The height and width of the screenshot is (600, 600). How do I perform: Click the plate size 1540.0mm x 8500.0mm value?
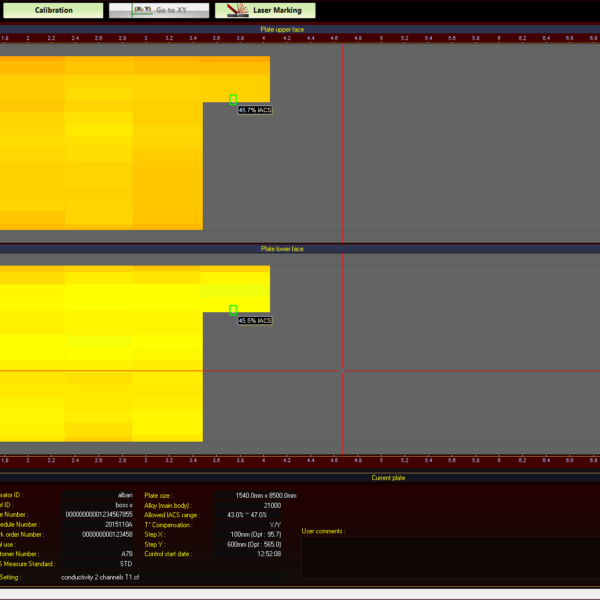coord(255,496)
